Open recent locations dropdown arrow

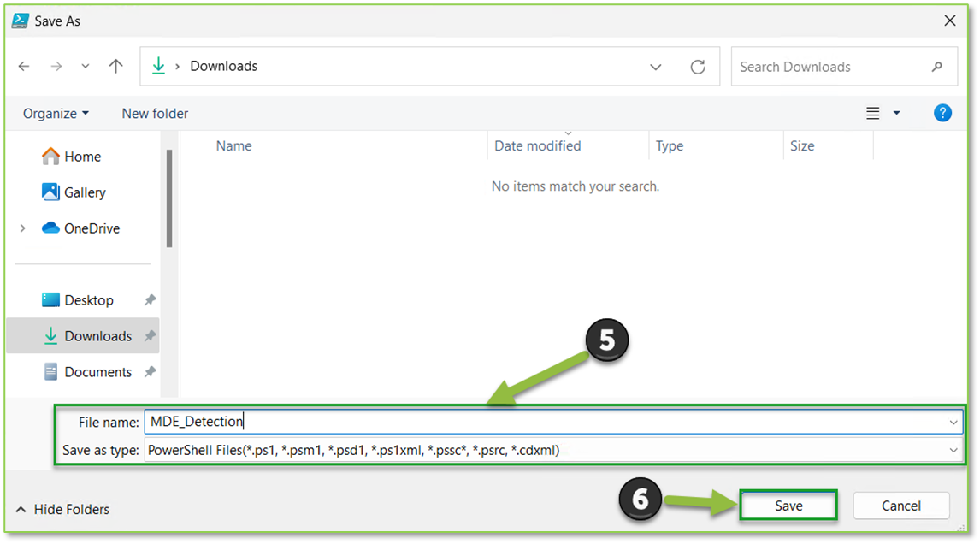(x=85, y=67)
